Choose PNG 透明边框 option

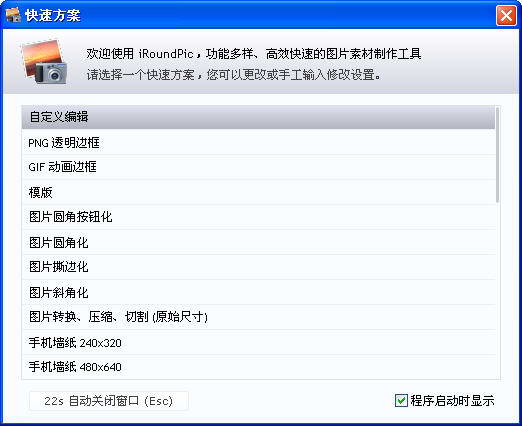click(258, 143)
